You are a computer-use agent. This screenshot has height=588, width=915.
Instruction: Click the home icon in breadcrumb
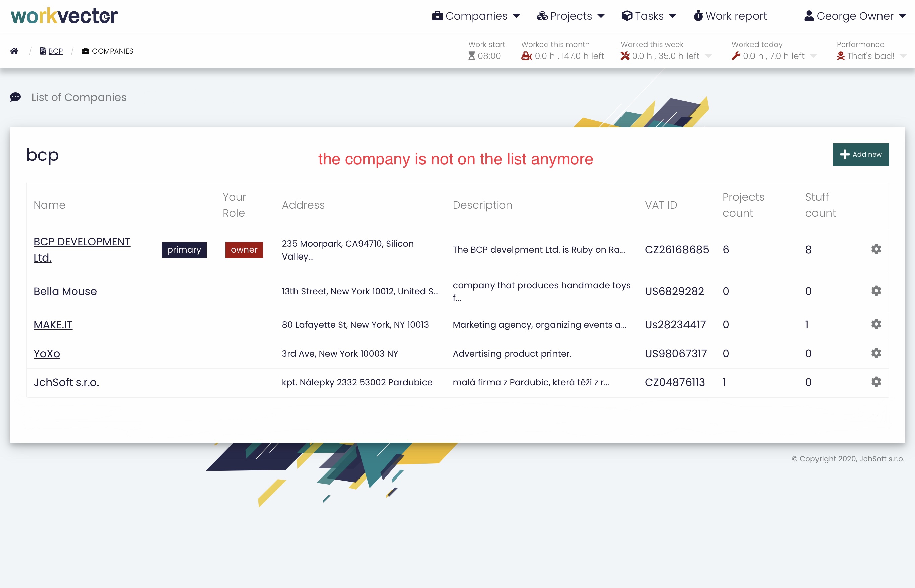pos(14,51)
